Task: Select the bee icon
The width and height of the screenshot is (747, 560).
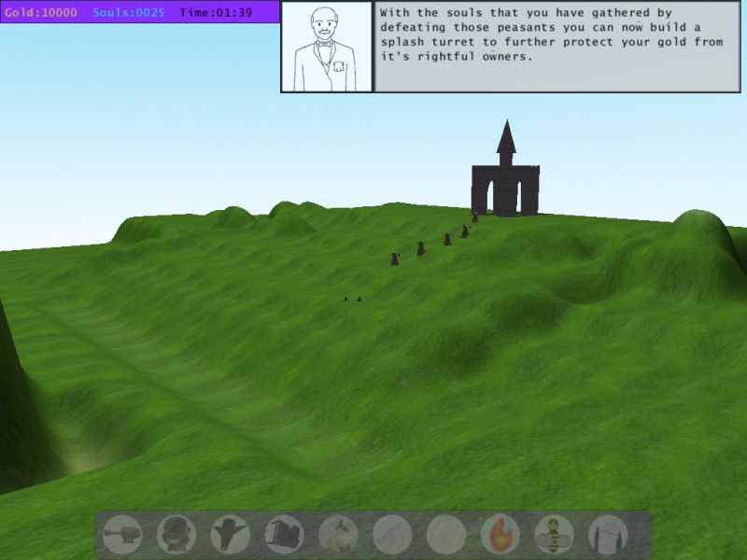Action: point(554,534)
